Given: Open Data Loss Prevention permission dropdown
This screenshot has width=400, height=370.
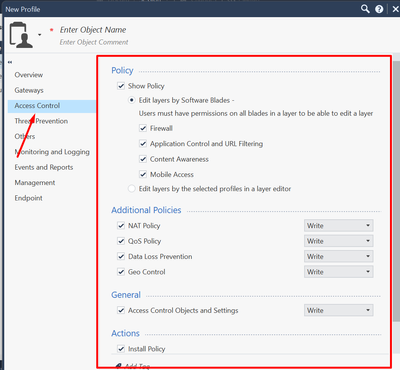Looking at the screenshot, I should (x=338, y=256).
